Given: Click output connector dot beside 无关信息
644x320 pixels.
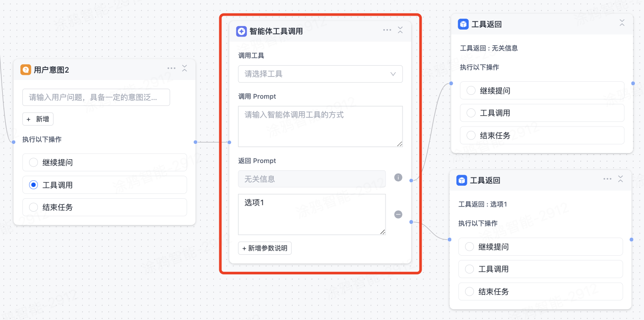Looking at the screenshot, I should 411,180.
